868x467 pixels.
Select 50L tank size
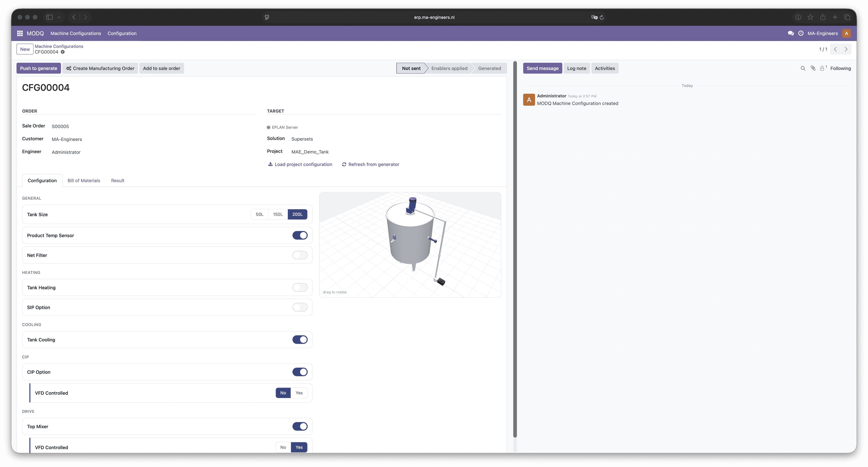point(259,215)
